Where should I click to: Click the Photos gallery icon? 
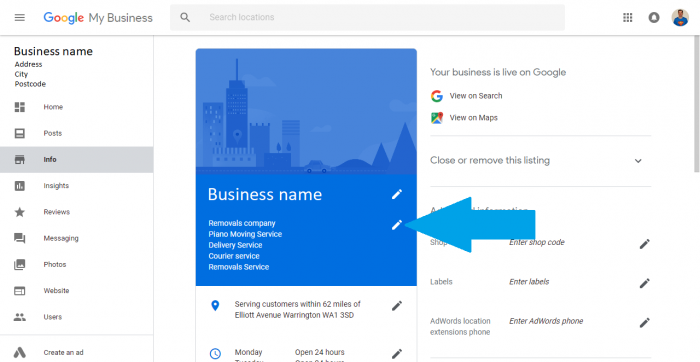coord(20,264)
